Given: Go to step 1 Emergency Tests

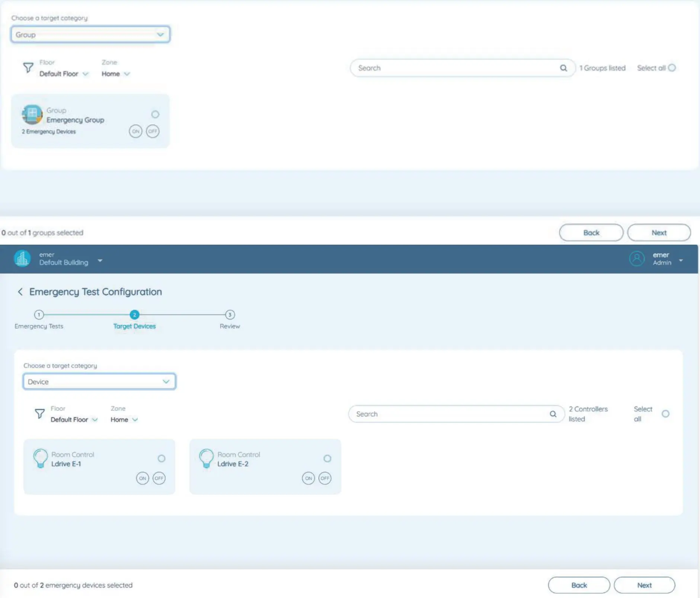Looking at the screenshot, I should (39, 315).
